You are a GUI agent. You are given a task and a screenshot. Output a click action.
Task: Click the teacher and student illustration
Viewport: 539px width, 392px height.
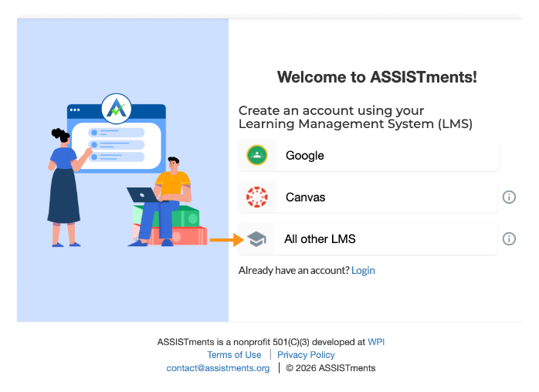click(127, 170)
